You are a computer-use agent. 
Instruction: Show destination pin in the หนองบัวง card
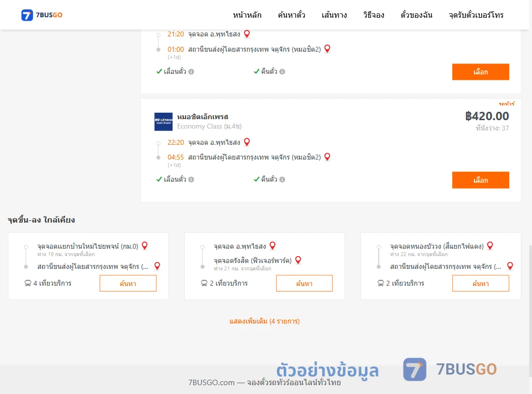pyautogui.click(x=510, y=266)
